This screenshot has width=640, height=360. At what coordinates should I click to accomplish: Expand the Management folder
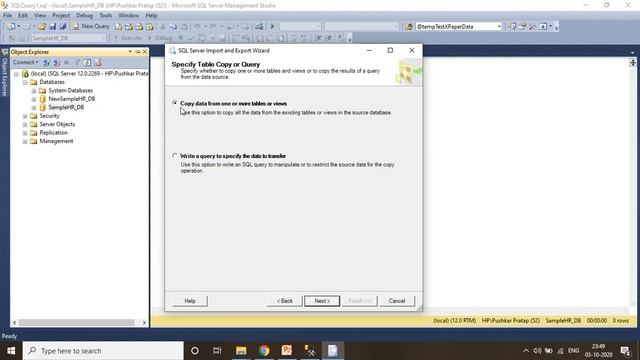click(x=25, y=142)
